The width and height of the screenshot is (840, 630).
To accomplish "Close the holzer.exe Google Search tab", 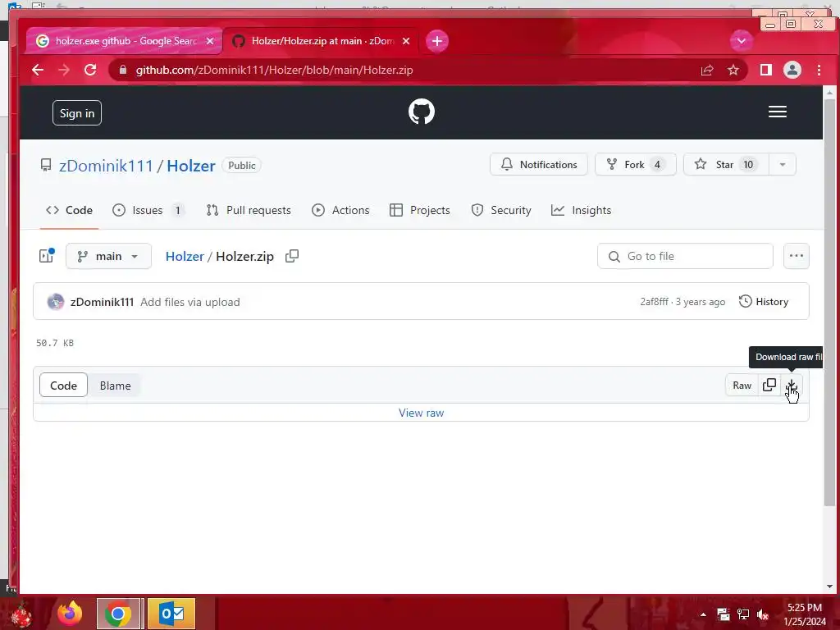I will click(210, 41).
